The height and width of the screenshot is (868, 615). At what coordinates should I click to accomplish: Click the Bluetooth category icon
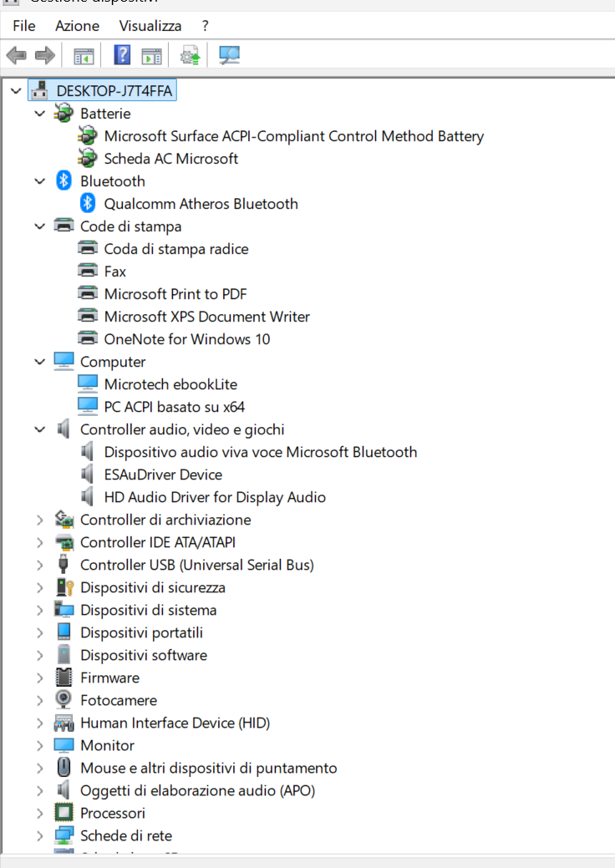pos(64,180)
